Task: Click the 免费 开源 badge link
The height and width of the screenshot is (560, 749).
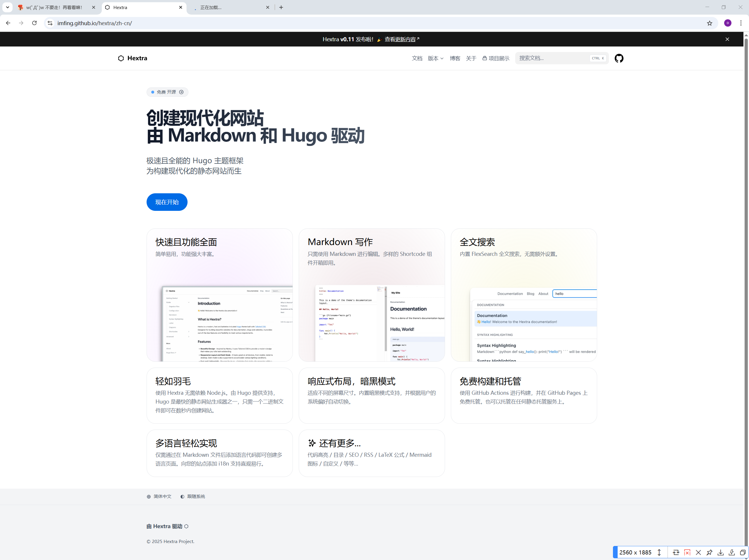Action: (x=167, y=92)
